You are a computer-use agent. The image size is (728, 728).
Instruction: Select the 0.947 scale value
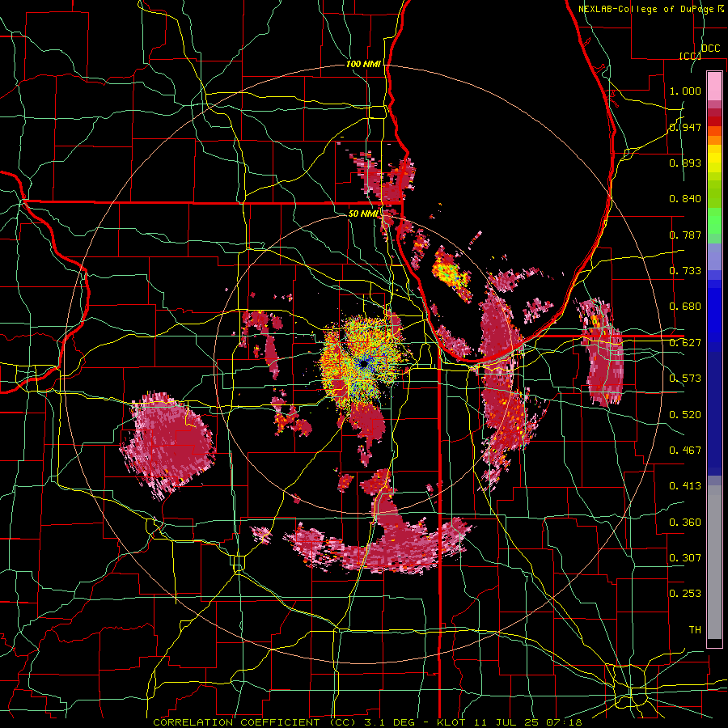coord(685,127)
